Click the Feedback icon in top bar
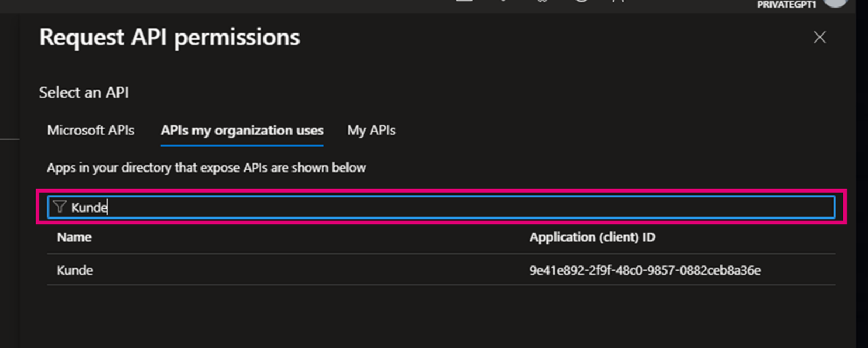Image resolution: width=868 pixels, height=348 pixels. pos(620,1)
